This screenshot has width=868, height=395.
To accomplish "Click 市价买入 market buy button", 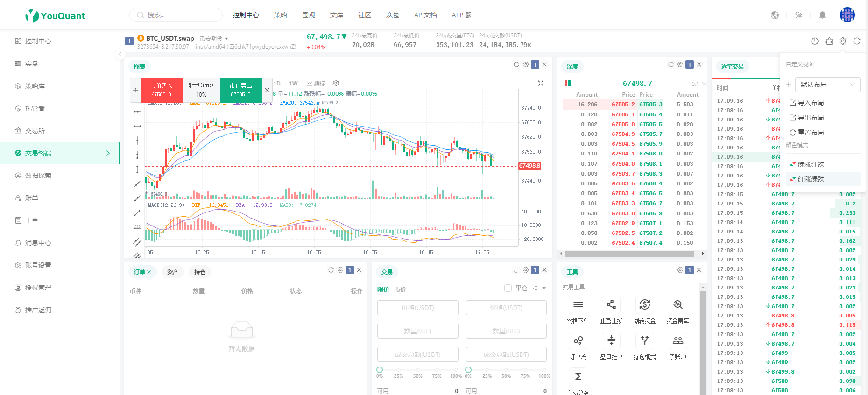I will pos(161,90).
